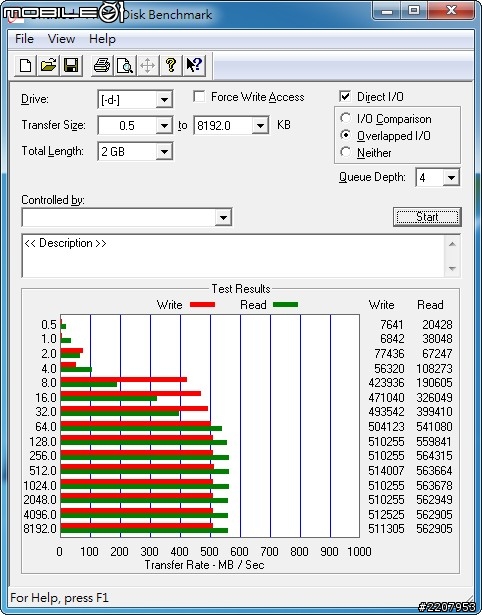Click the 1024.0 transfer size row label
The height and width of the screenshot is (615, 482).
point(40,486)
